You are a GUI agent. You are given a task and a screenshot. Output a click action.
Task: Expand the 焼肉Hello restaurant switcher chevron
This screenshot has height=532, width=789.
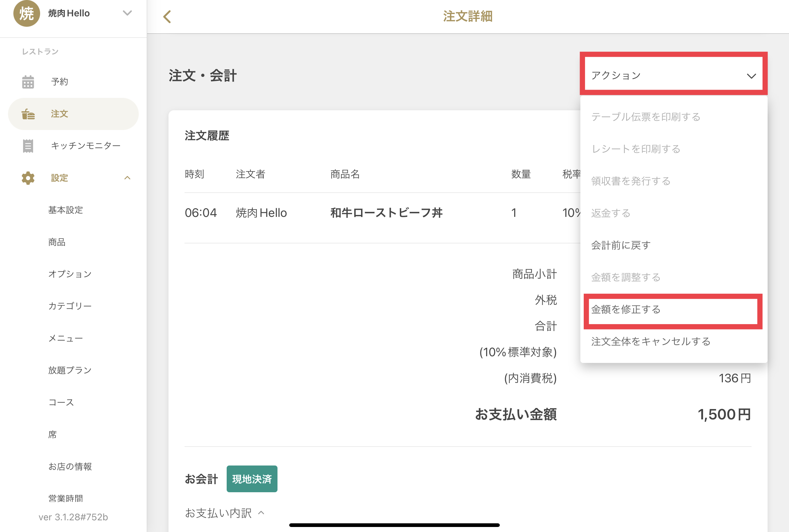[127, 13]
